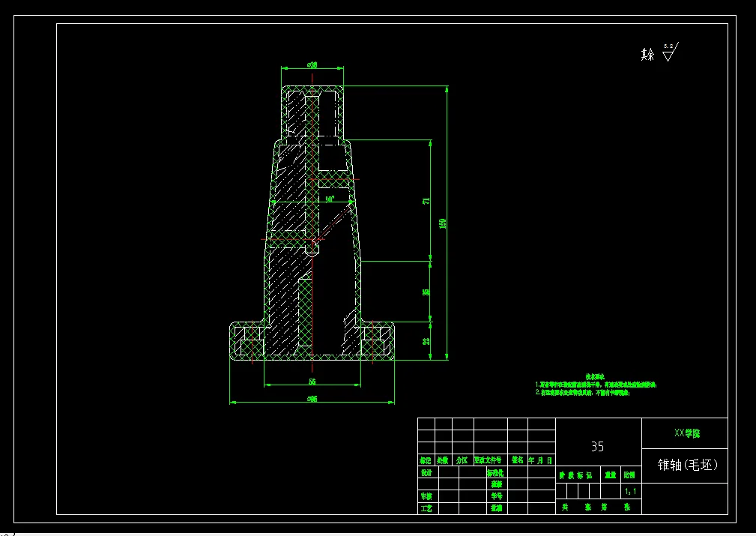Select the XX学院 title block text
The height and width of the screenshot is (536, 756).
tap(687, 433)
